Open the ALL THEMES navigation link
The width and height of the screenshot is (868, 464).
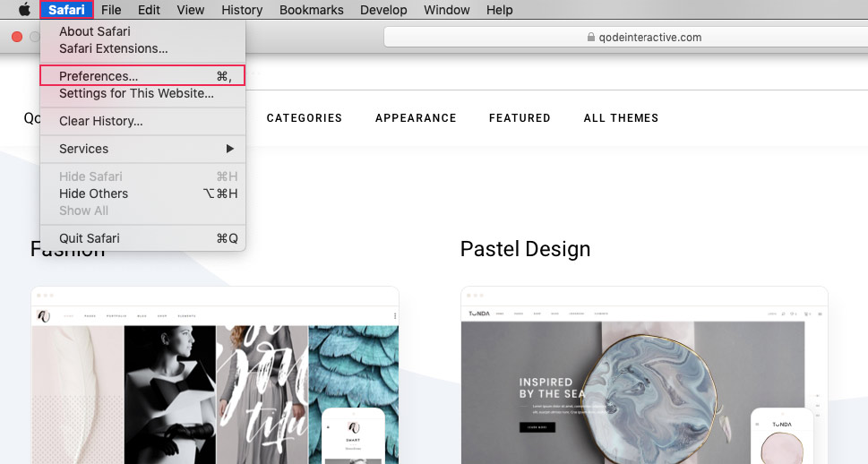click(621, 118)
